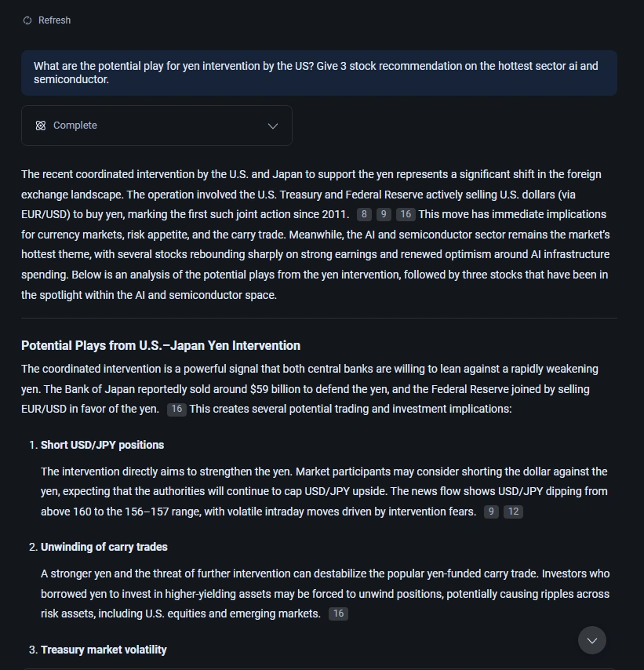Click the circular Refresh icon
Viewport: 644px width, 670px height.
click(x=27, y=20)
